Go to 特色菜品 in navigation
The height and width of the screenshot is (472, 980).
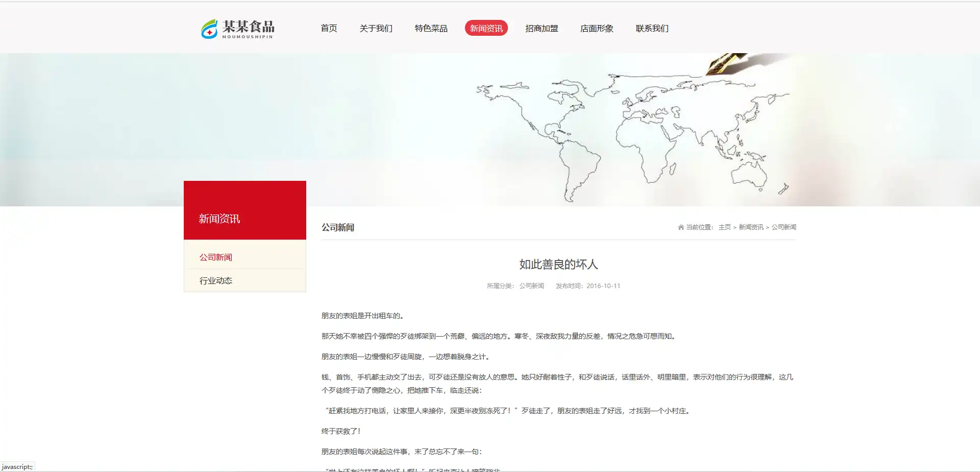[431, 28]
